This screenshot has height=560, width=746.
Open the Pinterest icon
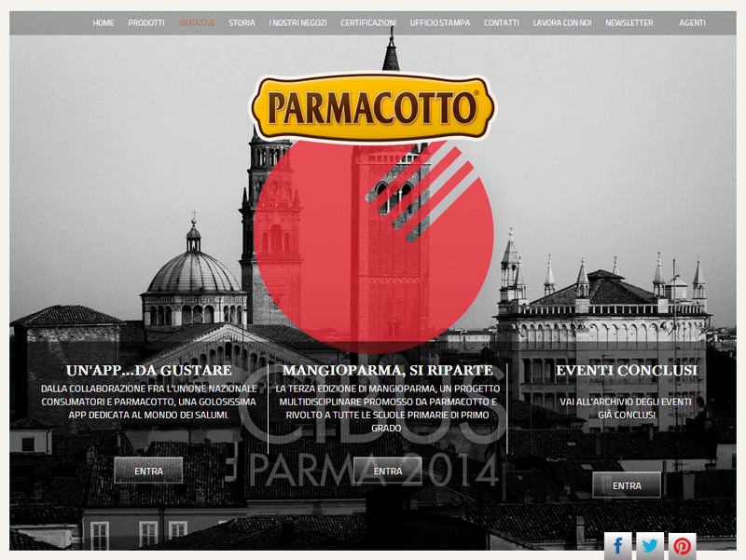(x=683, y=546)
